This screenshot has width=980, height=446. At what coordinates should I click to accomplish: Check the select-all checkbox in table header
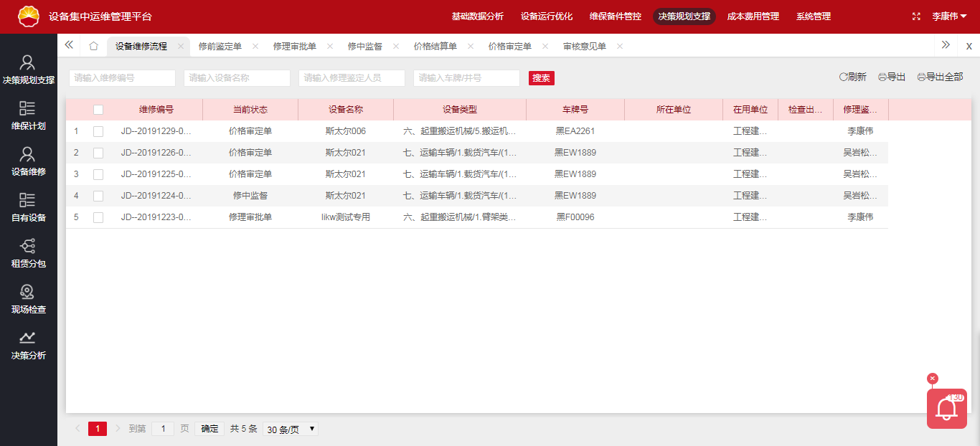click(98, 110)
